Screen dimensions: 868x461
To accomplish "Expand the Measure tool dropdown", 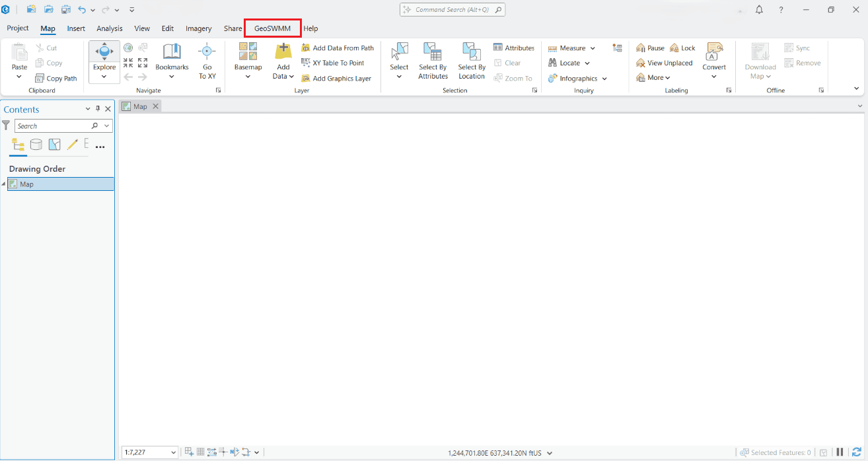I will pyautogui.click(x=592, y=47).
